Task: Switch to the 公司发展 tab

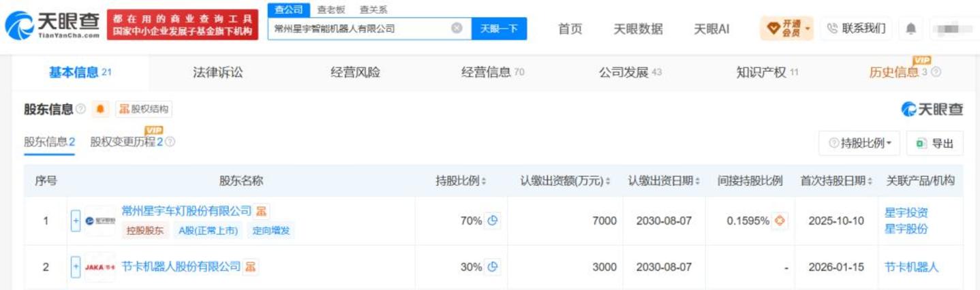Action: pyautogui.click(x=630, y=72)
